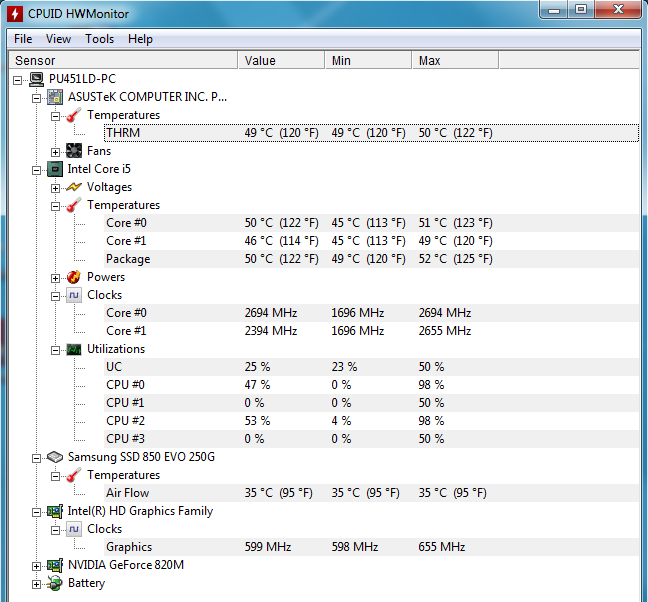Expand the Powers node
The height and width of the screenshot is (602, 648).
pos(55,278)
